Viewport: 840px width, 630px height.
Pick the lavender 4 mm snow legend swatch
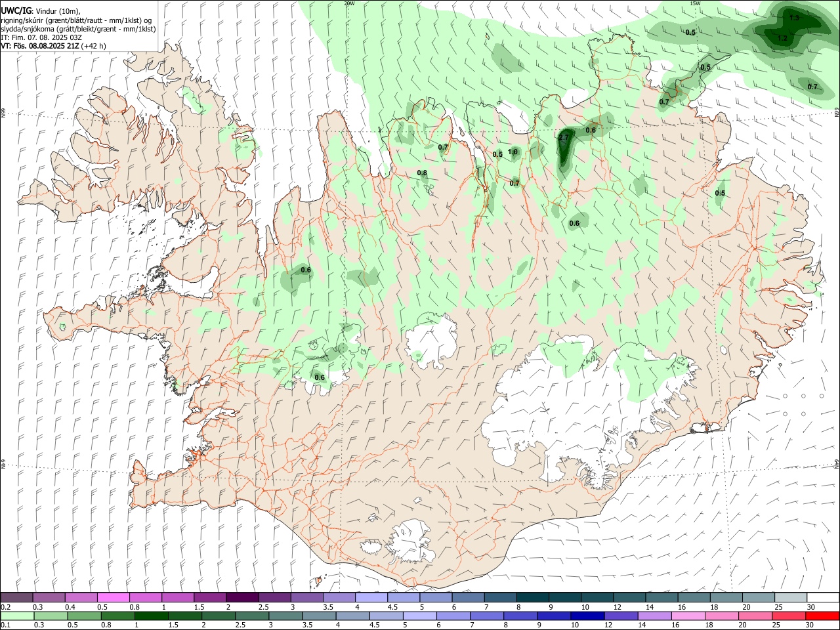point(371,597)
